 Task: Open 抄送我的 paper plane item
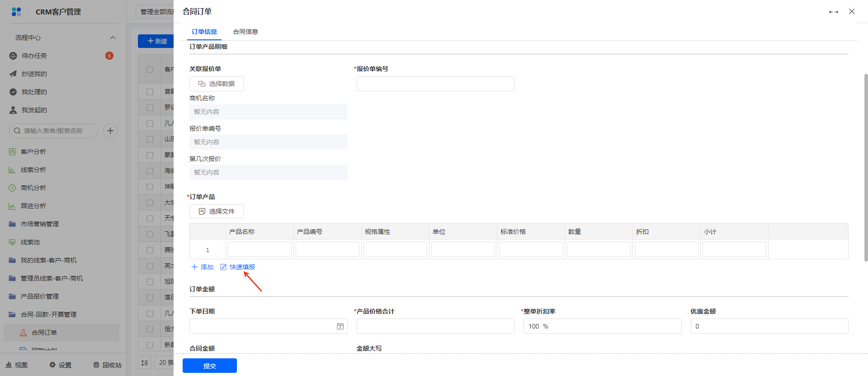pyautogui.click(x=34, y=74)
